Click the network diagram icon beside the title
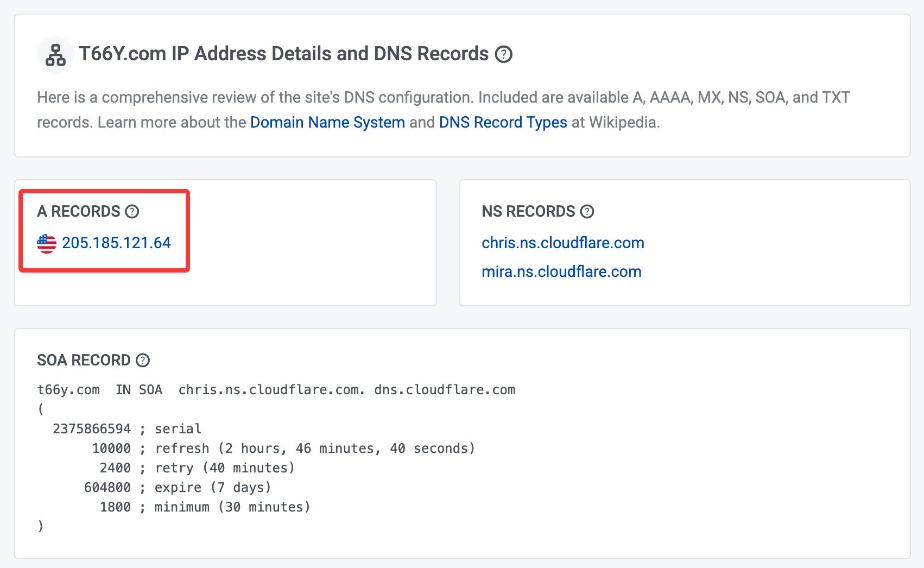 coord(55,55)
